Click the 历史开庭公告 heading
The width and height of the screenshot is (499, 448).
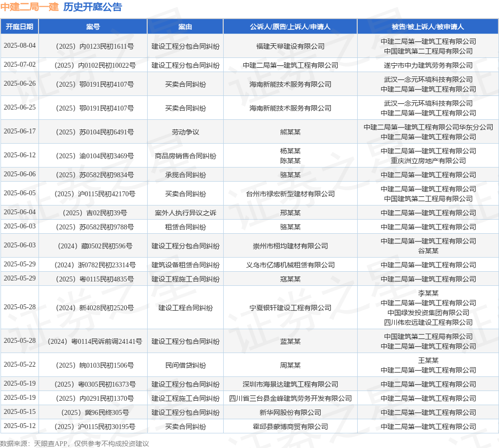coord(93,7)
